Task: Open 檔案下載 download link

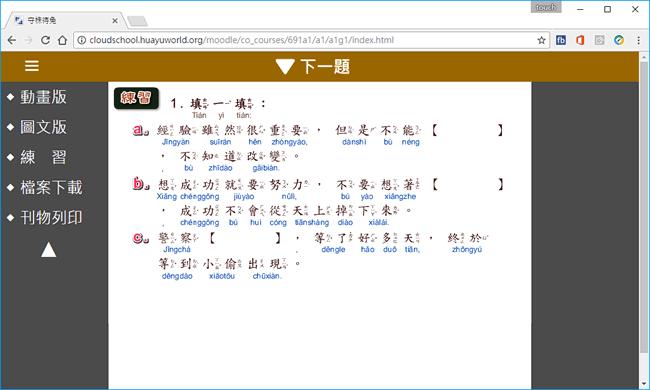Action: (51, 187)
